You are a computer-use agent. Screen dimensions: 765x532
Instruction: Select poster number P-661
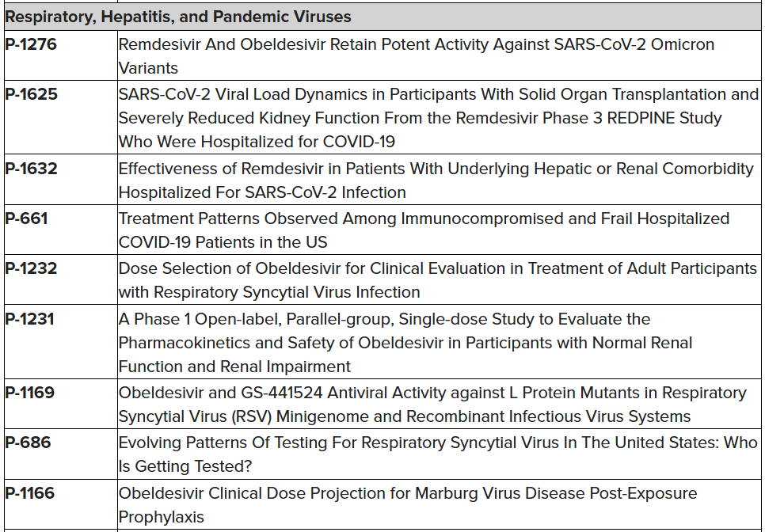click(x=26, y=218)
